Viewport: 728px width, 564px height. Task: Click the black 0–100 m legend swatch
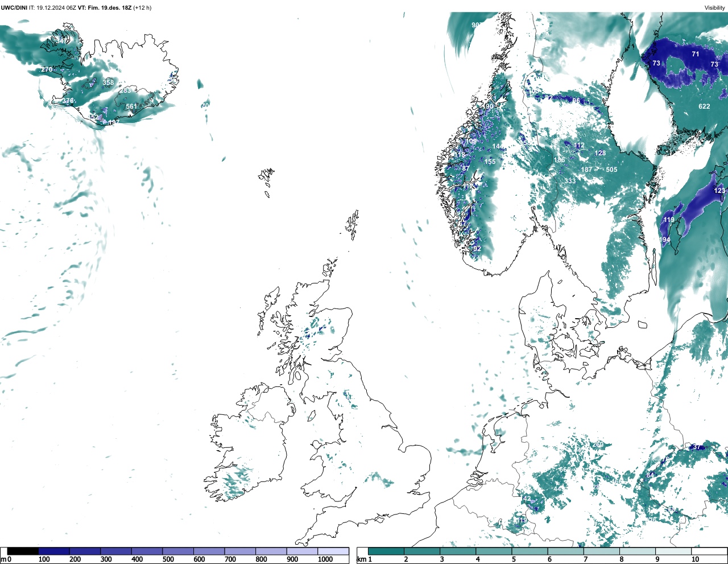(23, 551)
